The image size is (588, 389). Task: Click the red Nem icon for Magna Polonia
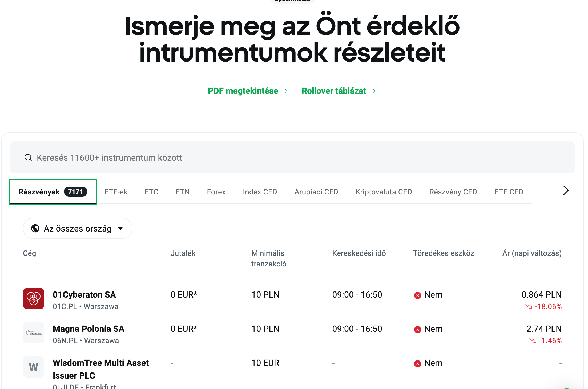click(x=417, y=329)
